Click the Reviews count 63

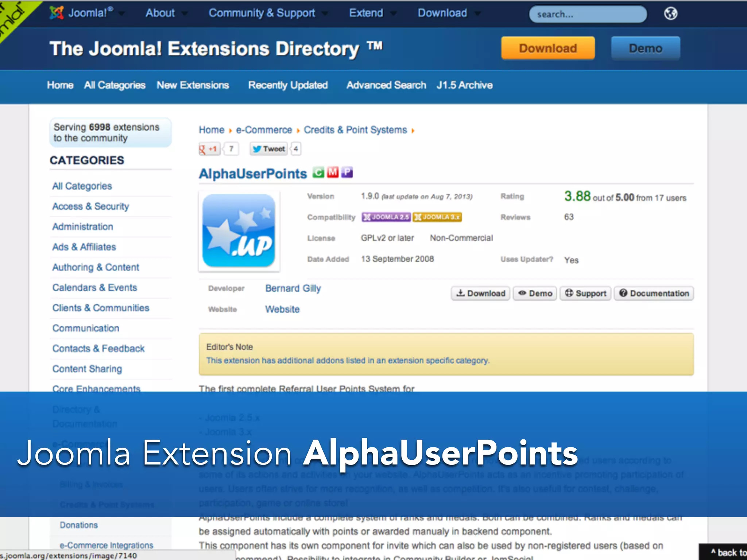pyautogui.click(x=569, y=217)
